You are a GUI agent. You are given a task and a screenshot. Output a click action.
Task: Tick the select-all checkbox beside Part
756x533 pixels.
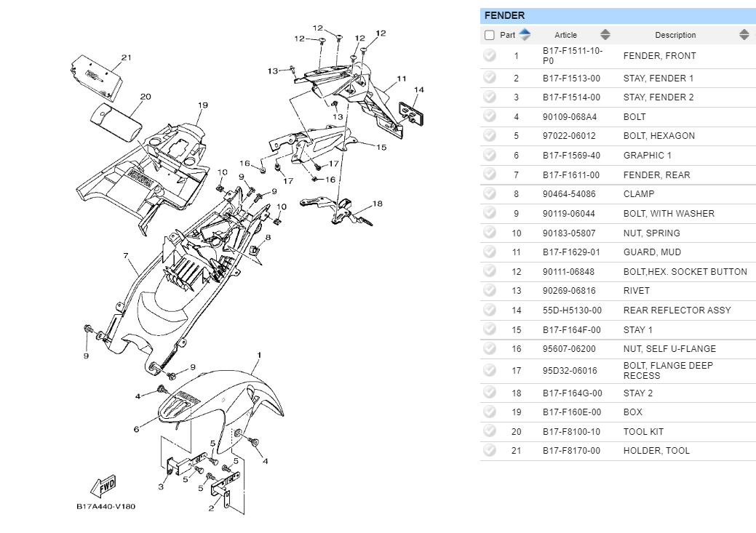(x=490, y=35)
